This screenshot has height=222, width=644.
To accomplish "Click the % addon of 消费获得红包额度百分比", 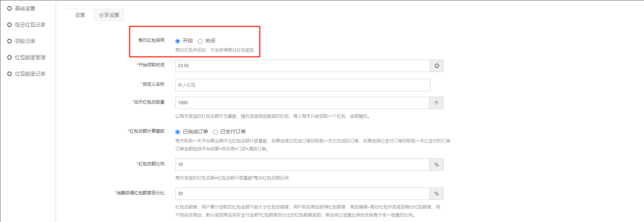I will coord(436,194).
